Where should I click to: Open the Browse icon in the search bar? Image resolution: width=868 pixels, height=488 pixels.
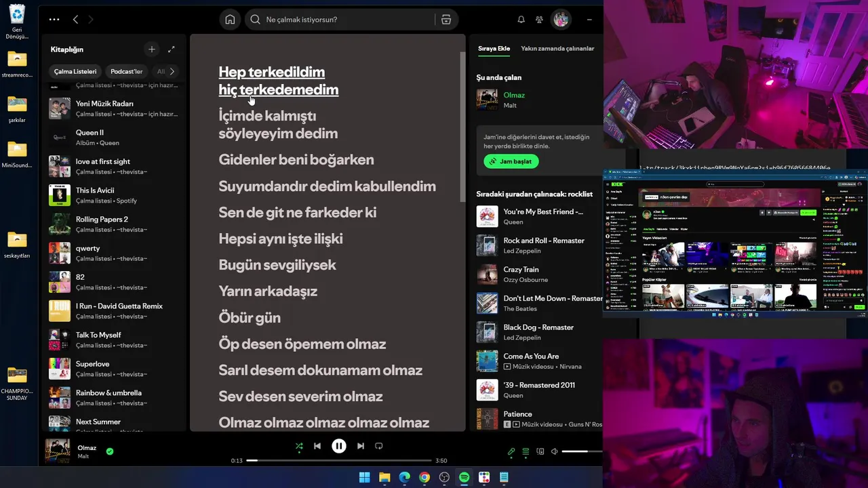point(446,20)
